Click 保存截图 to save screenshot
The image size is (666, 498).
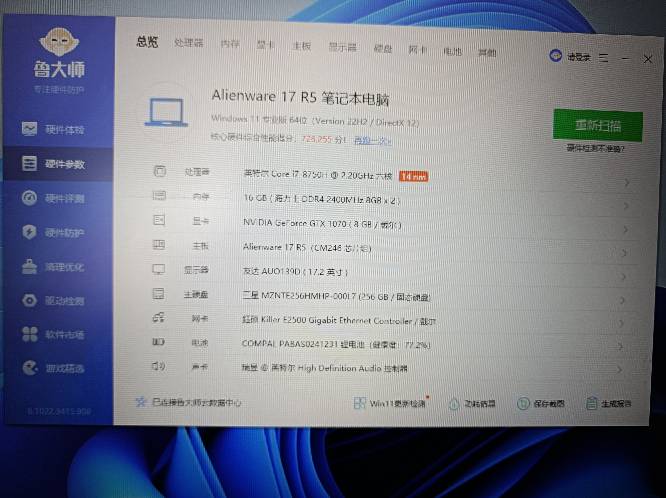(541, 404)
